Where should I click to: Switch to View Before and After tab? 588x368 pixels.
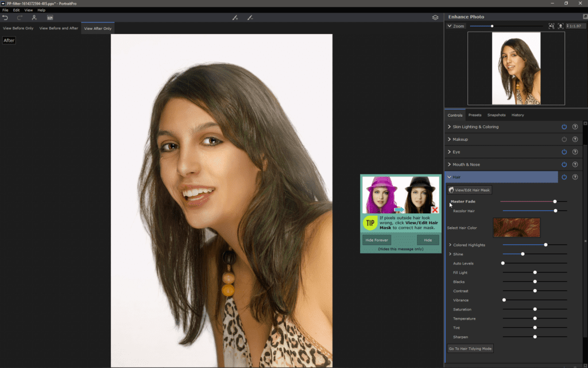click(x=59, y=28)
